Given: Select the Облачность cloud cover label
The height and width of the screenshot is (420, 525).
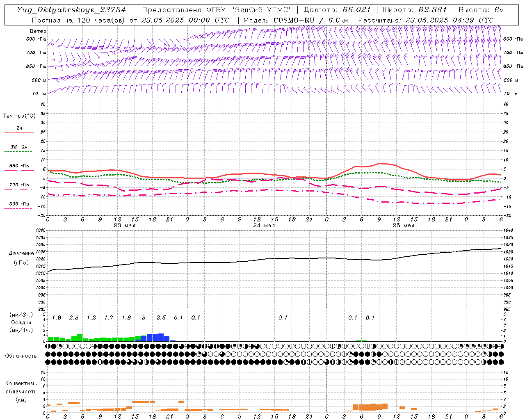Looking at the screenshot, I should 21,356.
